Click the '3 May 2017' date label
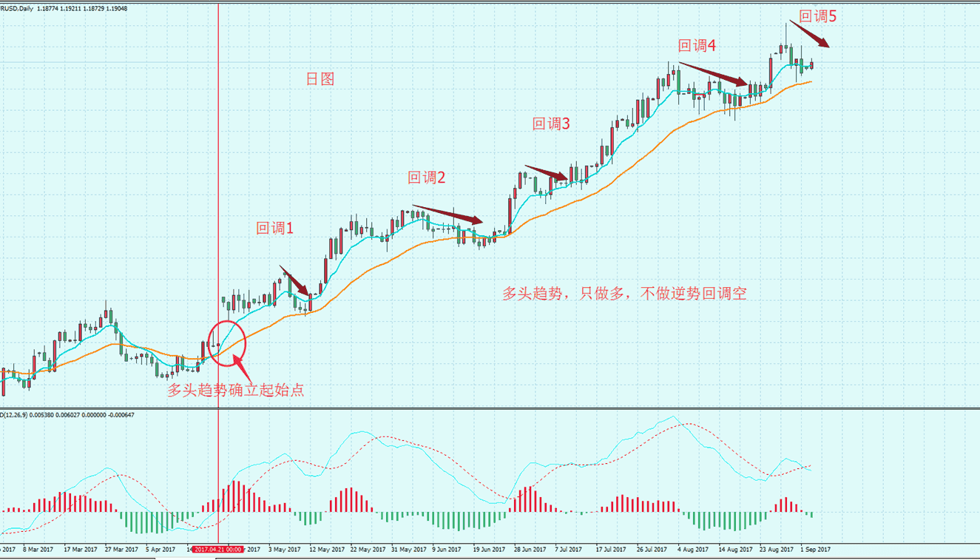Viewport: 980px width, 560px height. click(x=284, y=550)
